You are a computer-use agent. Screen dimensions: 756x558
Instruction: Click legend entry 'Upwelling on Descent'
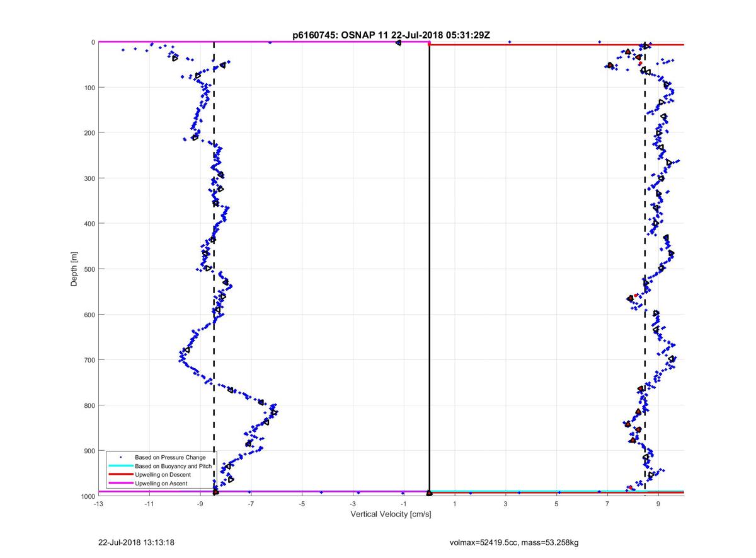point(164,475)
